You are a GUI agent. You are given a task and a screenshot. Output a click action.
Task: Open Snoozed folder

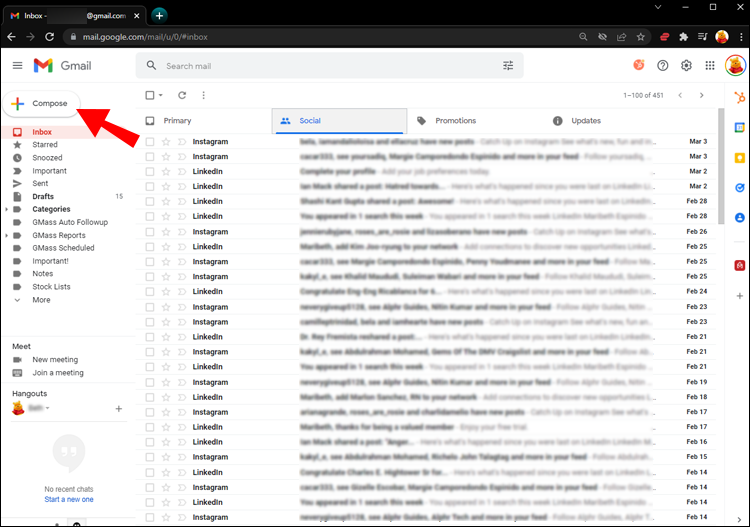point(47,158)
